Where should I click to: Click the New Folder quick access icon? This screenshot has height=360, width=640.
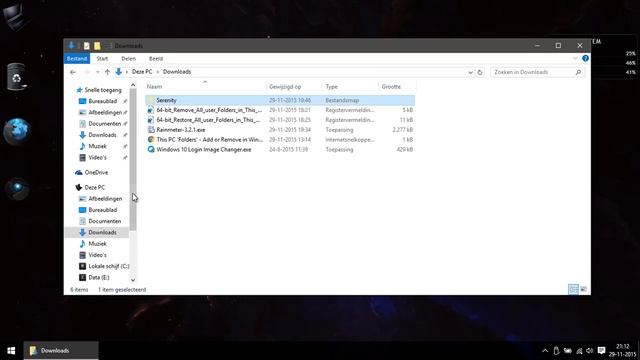tap(97, 46)
